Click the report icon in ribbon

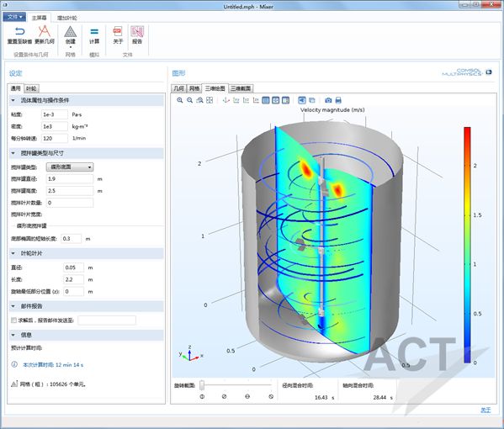[137, 32]
